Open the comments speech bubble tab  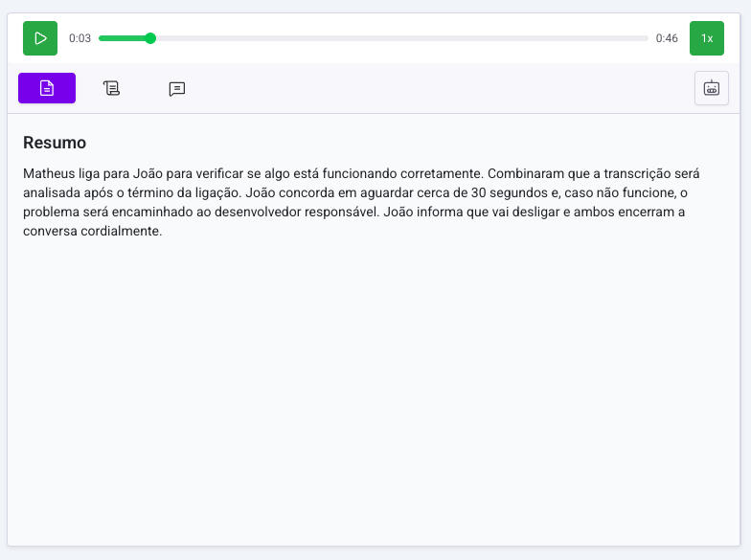(x=177, y=88)
